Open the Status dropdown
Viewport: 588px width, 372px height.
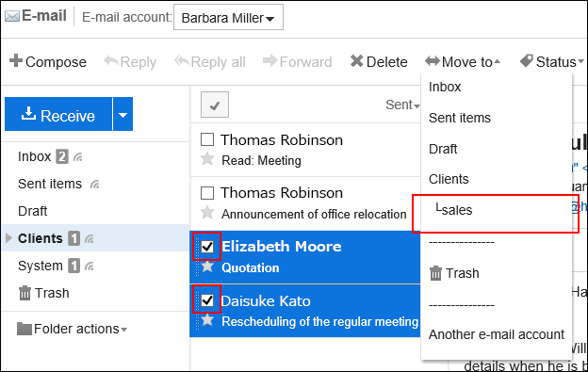pyautogui.click(x=552, y=62)
